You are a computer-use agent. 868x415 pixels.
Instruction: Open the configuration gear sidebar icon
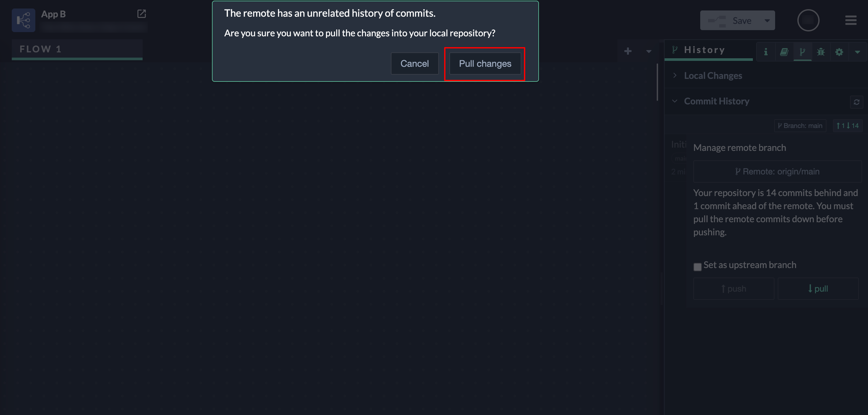[x=839, y=52]
